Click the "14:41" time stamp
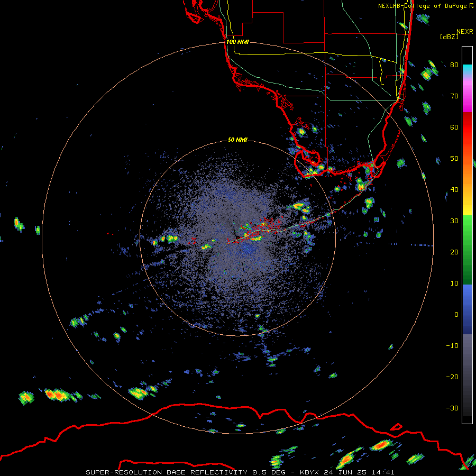Viewport: 476px width, 476px height. 382,472
